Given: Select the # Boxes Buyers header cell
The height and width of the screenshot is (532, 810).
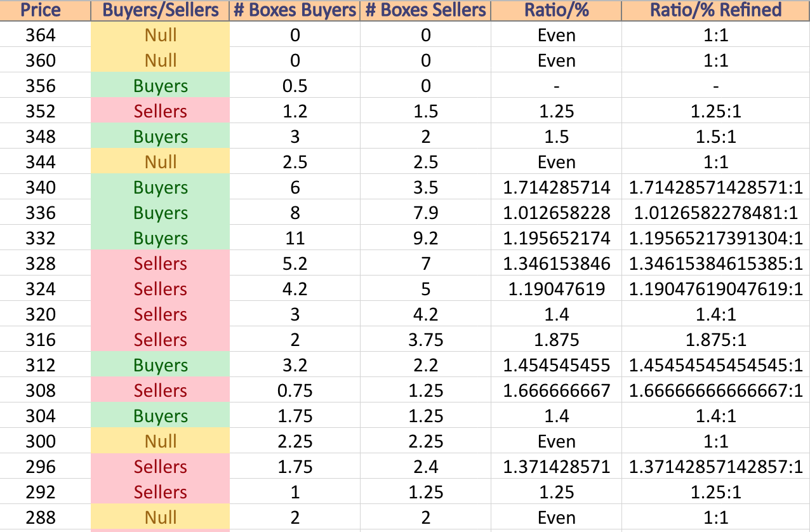Looking at the screenshot, I should [295, 10].
